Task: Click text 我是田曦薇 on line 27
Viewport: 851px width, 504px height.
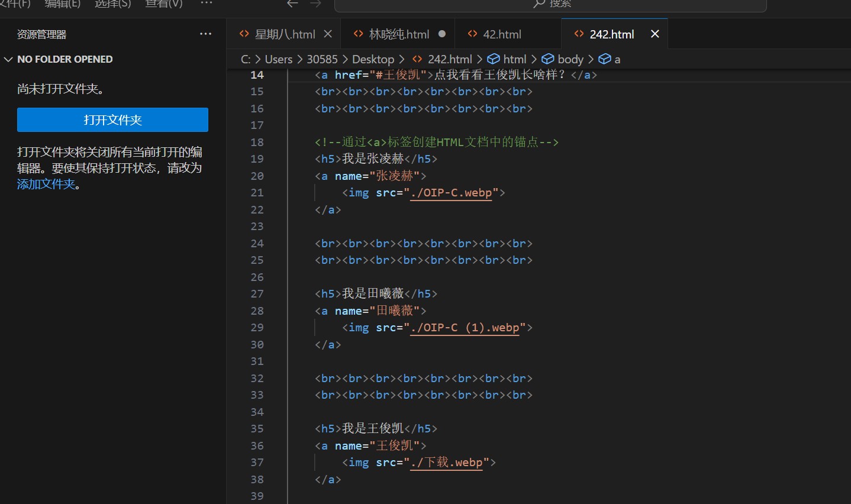Action: pyautogui.click(x=373, y=293)
